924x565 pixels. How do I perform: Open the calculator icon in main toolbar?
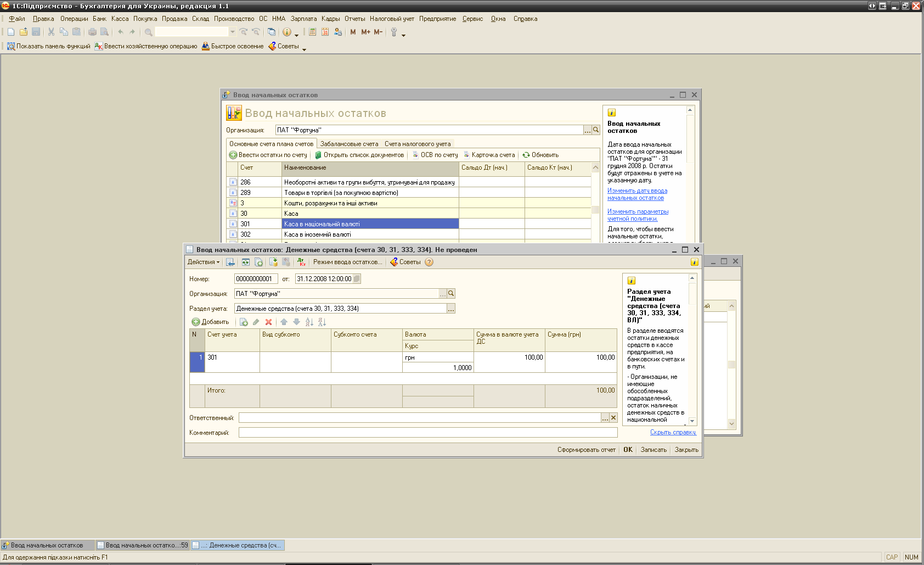click(x=312, y=32)
